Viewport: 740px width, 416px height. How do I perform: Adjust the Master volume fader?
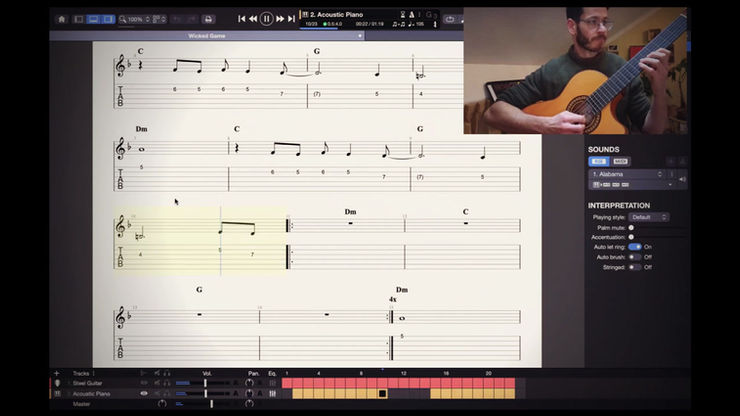211,404
